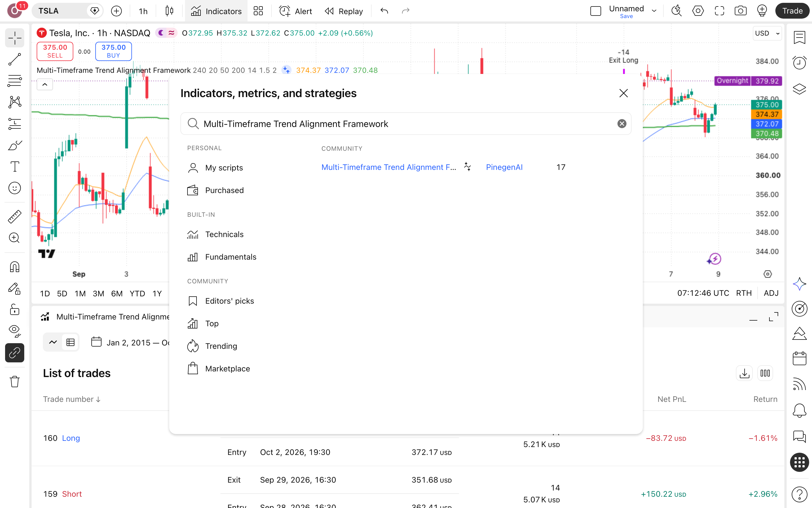Screen dimensions: 812x508
Task: Switch trades panel to table view
Action: 70,342
